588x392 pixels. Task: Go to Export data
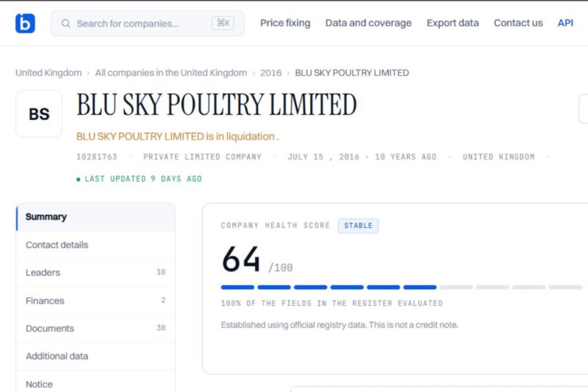pyautogui.click(x=453, y=23)
